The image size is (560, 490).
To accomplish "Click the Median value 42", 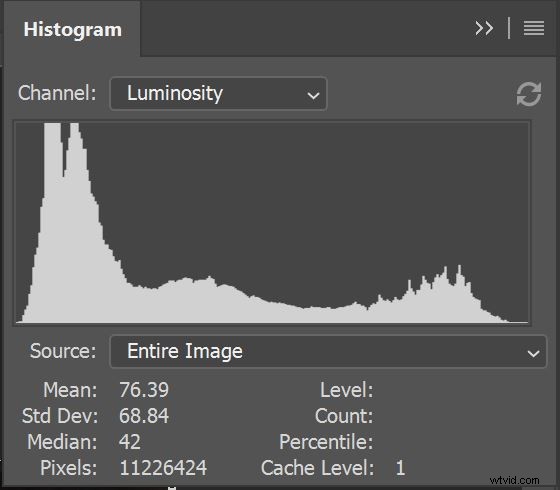I will (130, 442).
